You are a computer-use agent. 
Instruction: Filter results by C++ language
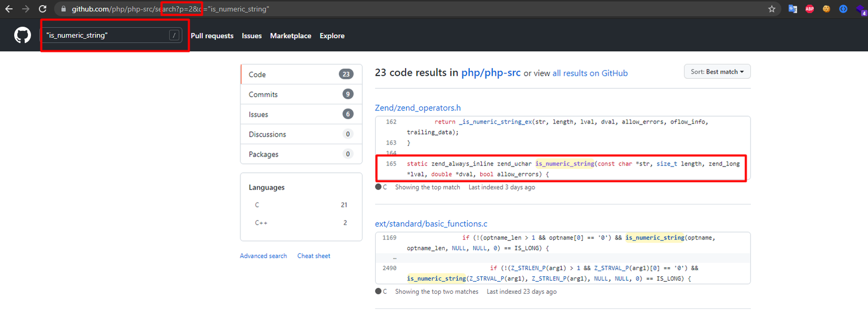click(261, 223)
